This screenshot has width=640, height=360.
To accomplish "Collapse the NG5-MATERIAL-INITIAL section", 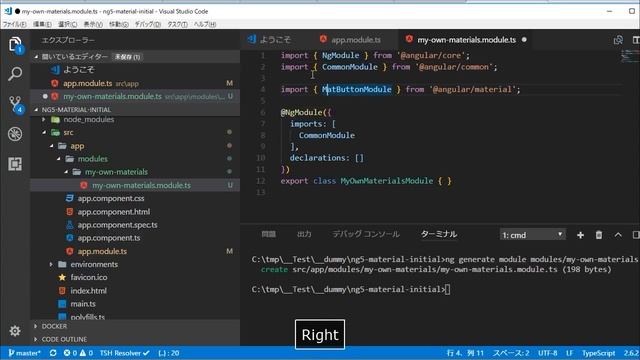I will click(37, 110).
